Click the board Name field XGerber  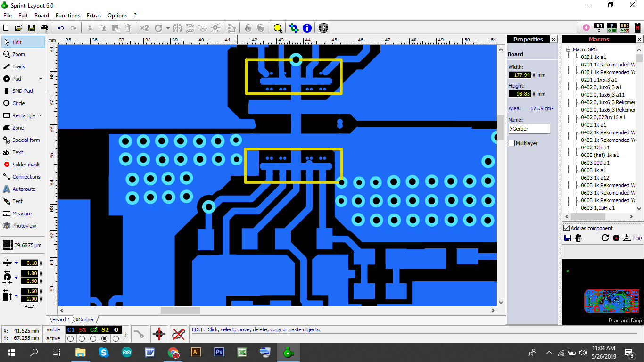click(529, 129)
